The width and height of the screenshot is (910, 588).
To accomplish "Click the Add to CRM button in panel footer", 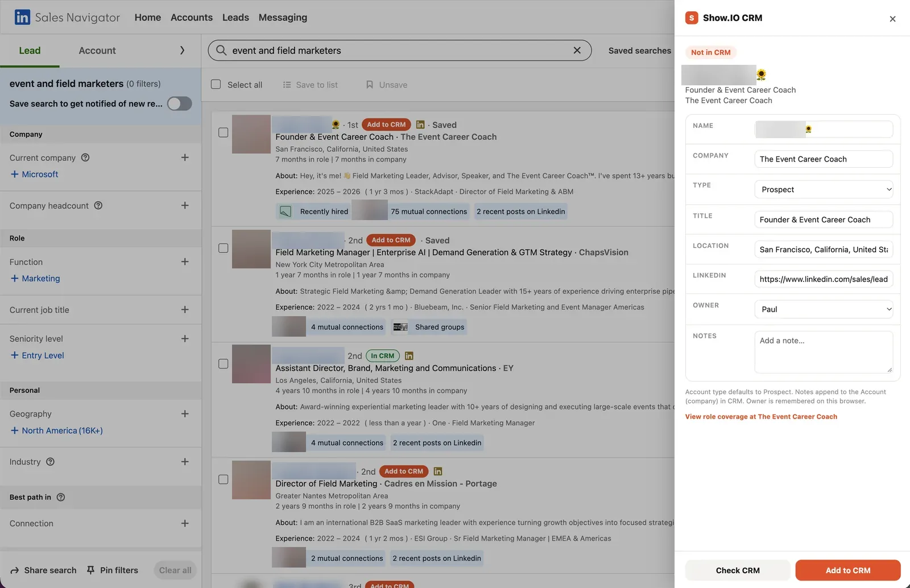I will pos(848,570).
